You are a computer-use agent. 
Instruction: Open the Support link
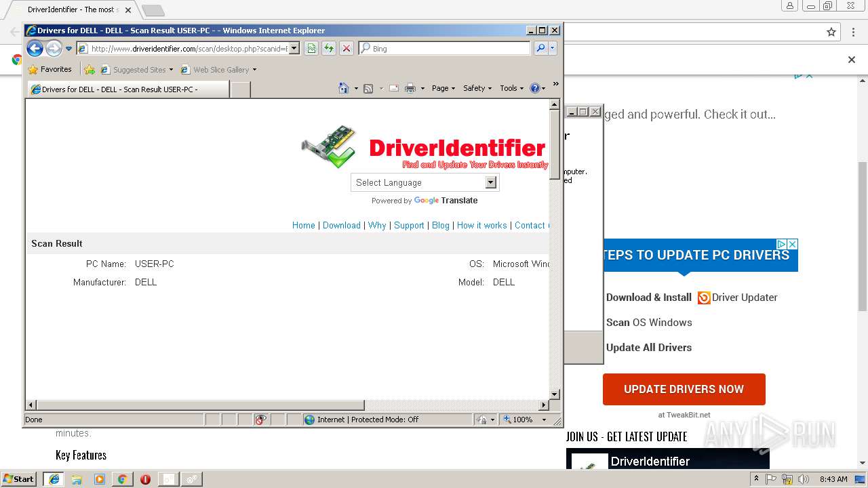(x=409, y=225)
